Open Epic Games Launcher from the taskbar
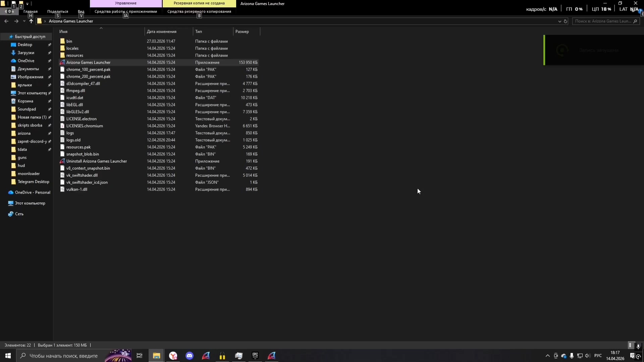 click(x=255, y=356)
